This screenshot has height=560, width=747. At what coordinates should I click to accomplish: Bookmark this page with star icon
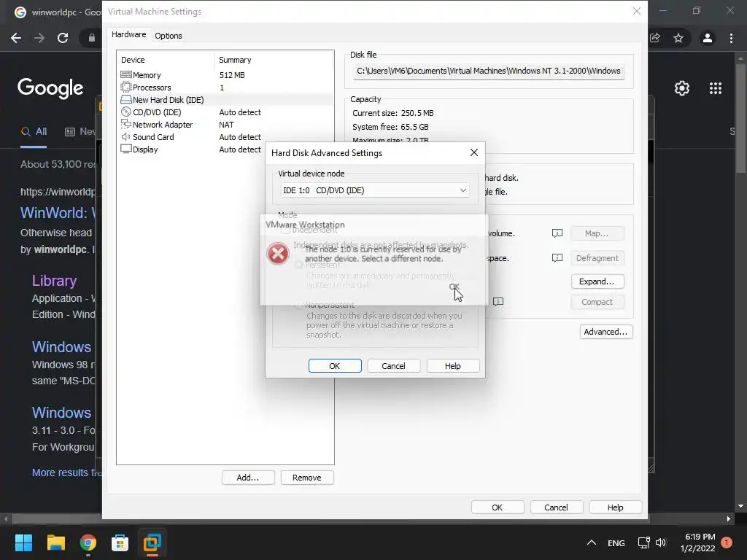point(678,38)
